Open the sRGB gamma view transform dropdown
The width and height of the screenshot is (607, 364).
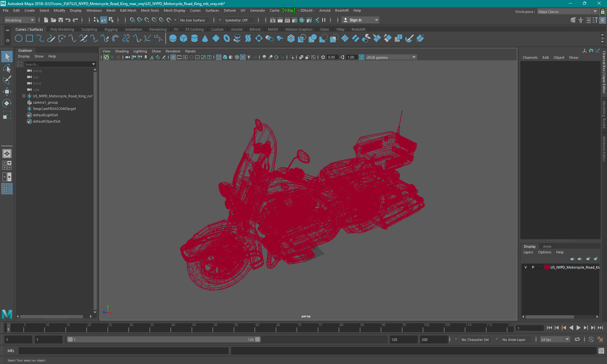391,57
